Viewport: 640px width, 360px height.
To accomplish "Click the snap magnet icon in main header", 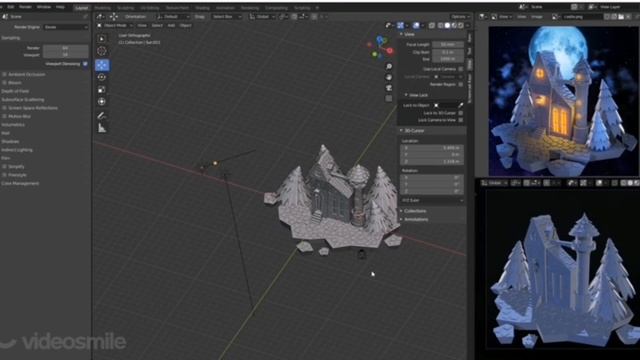I will click(x=294, y=17).
